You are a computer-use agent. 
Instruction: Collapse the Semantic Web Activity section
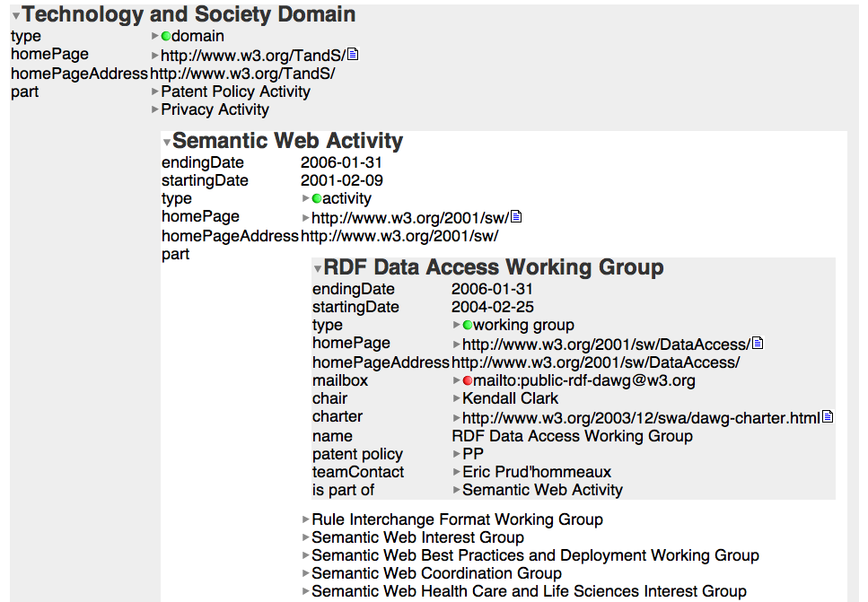[x=166, y=143]
